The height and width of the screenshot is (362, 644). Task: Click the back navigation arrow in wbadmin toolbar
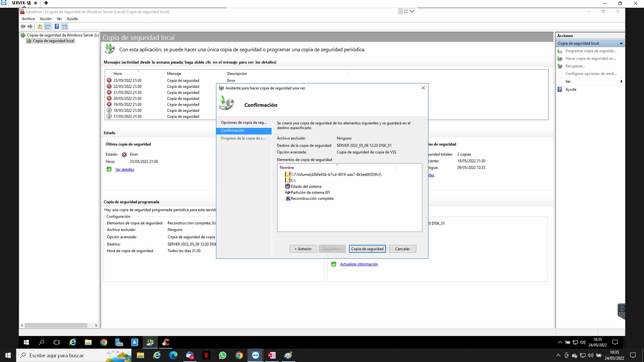coord(23,26)
